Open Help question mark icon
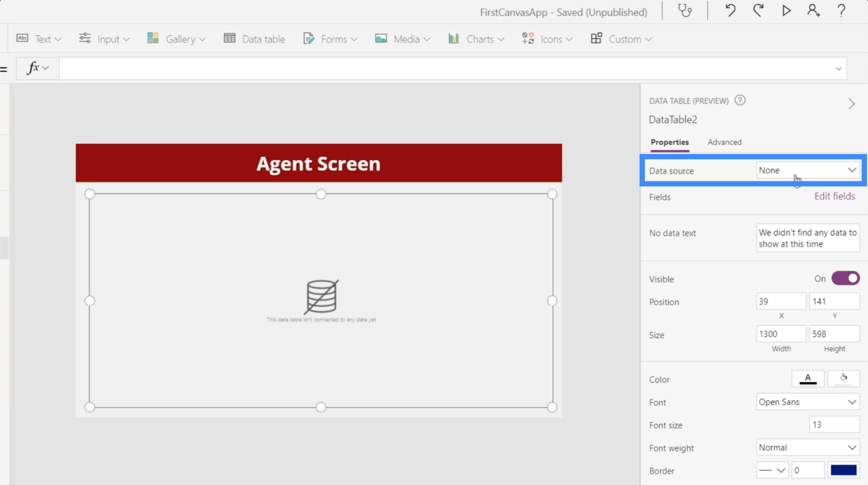This screenshot has height=485, width=868. click(x=841, y=11)
